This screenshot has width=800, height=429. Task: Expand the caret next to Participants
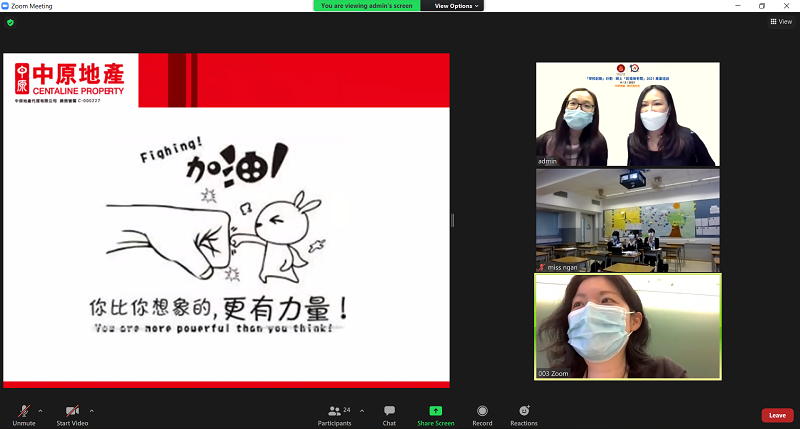point(362,410)
